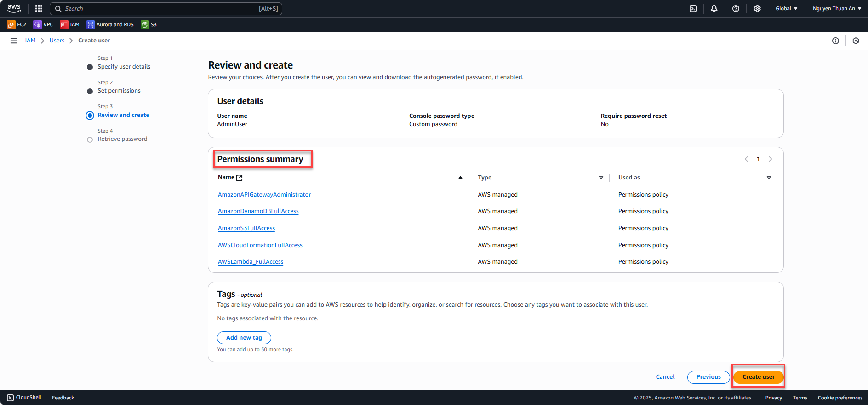Open the AWS home logo

coord(14,8)
